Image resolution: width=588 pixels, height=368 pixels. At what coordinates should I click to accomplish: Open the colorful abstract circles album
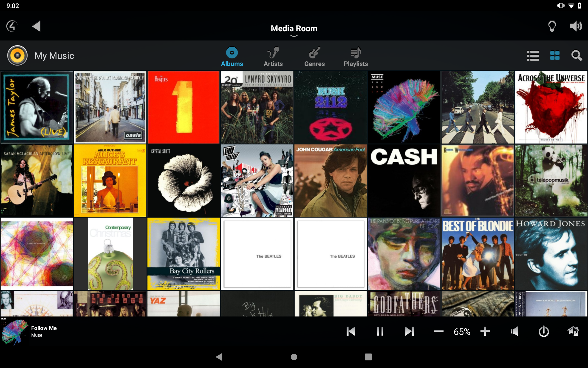pyautogui.click(x=37, y=254)
